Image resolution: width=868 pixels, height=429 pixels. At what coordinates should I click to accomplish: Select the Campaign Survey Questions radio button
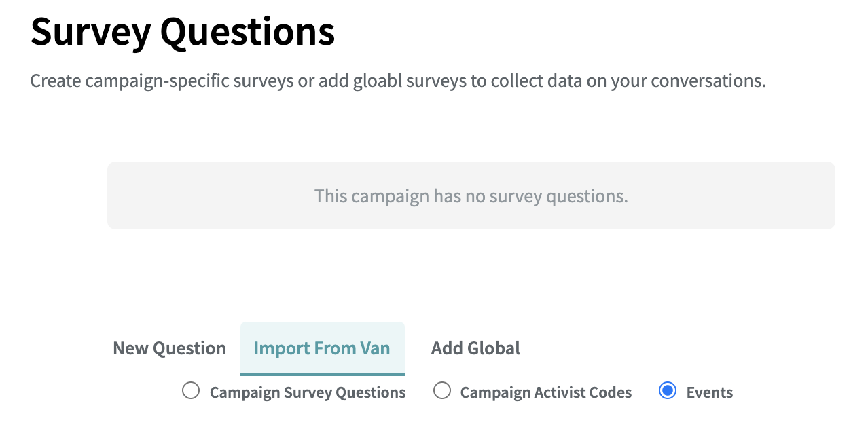(191, 391)
